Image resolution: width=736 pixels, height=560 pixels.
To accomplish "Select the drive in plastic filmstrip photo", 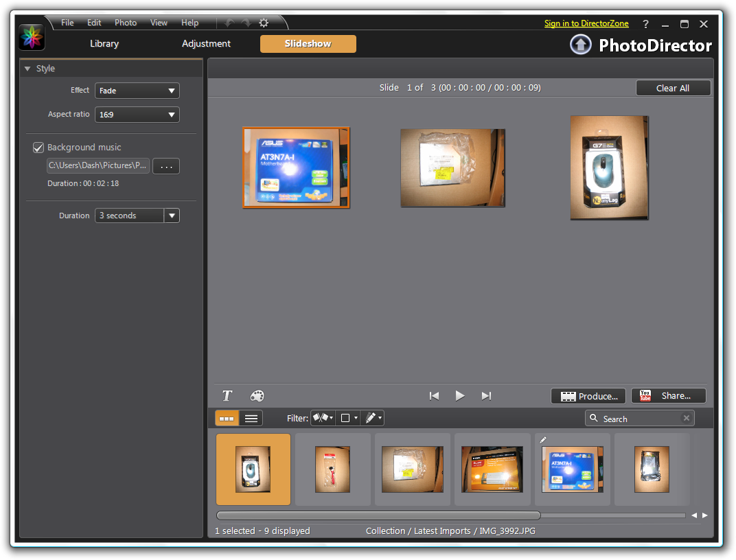I will pyautogui.click(x=413, y=469).
